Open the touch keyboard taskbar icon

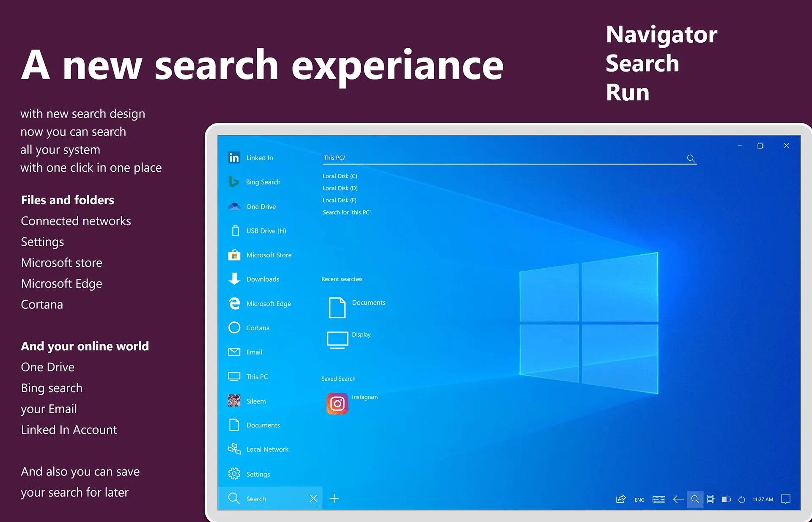click(658, 499)
